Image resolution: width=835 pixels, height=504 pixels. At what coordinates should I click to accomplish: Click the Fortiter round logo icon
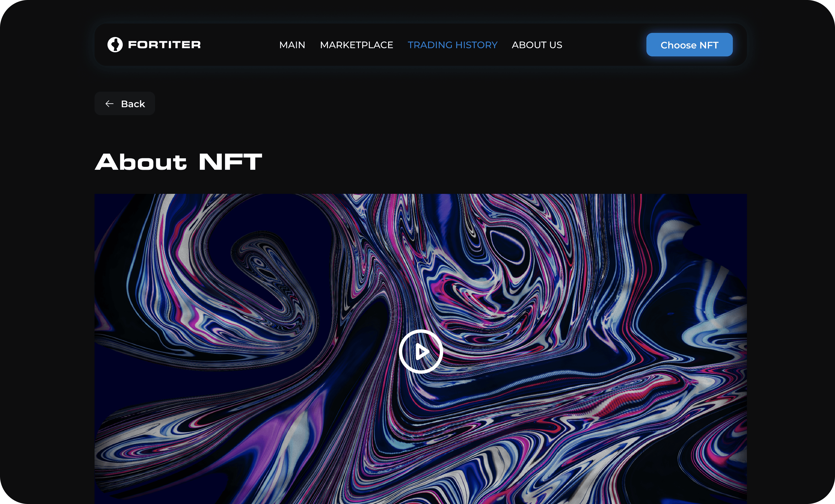pos(115,45)
